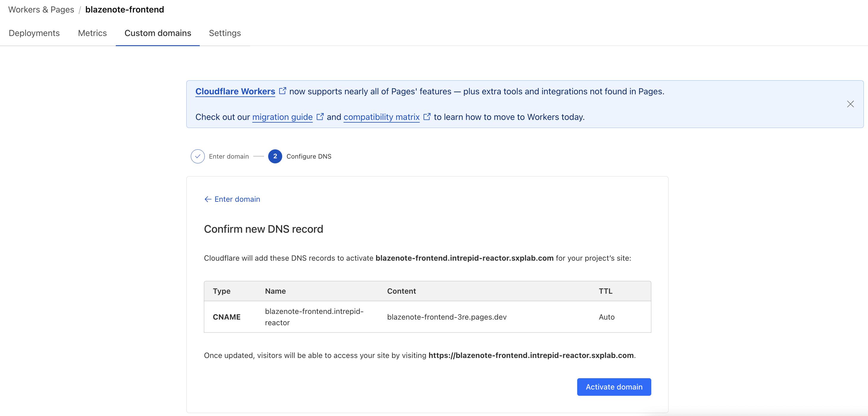Click the step 2 circle icon
This screenshot has width=868, height=416.
click(x=275, y=156)
